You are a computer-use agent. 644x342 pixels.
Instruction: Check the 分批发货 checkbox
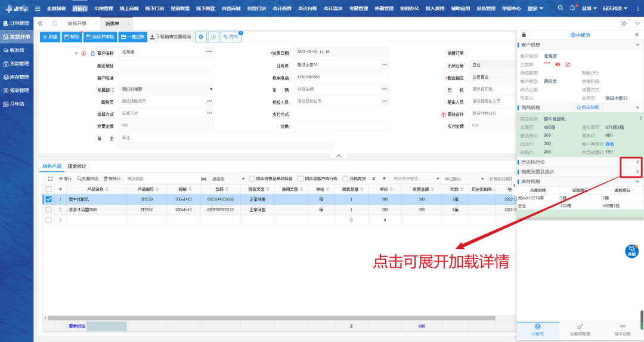tap(346, 178)
